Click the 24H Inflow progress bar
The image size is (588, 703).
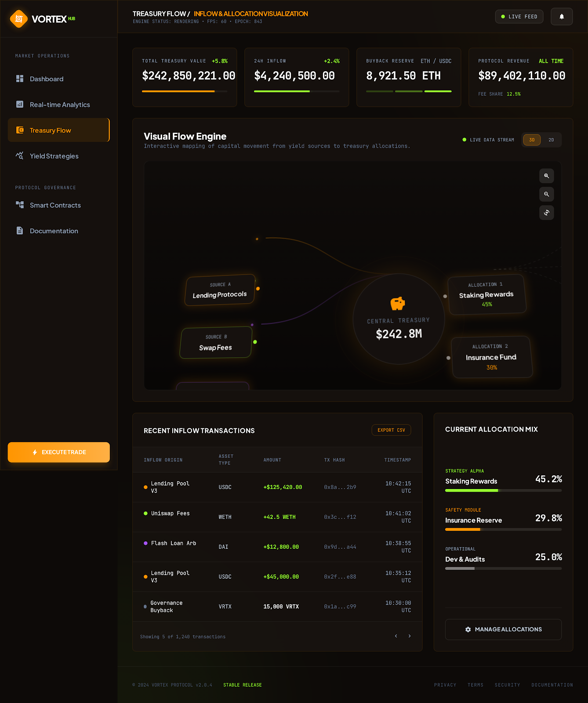click(x=297, y=91)
